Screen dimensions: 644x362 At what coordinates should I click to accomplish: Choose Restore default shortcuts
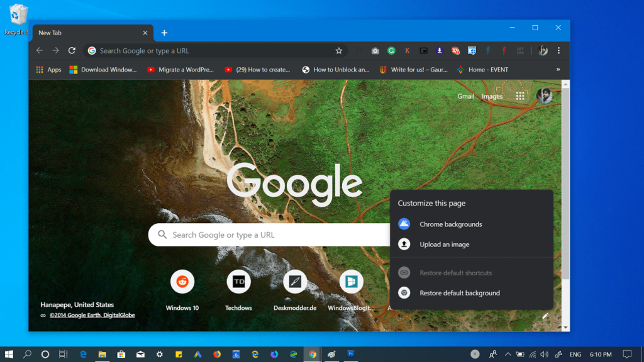coord(472,273)
